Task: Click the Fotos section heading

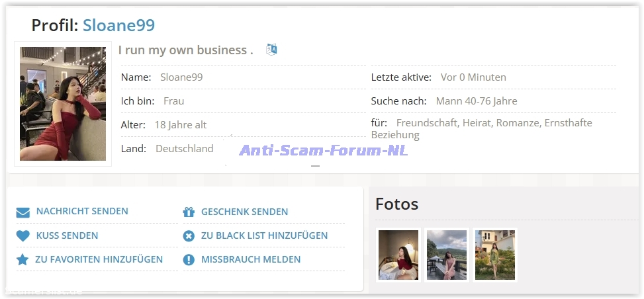Action: [x=396, y=204]
